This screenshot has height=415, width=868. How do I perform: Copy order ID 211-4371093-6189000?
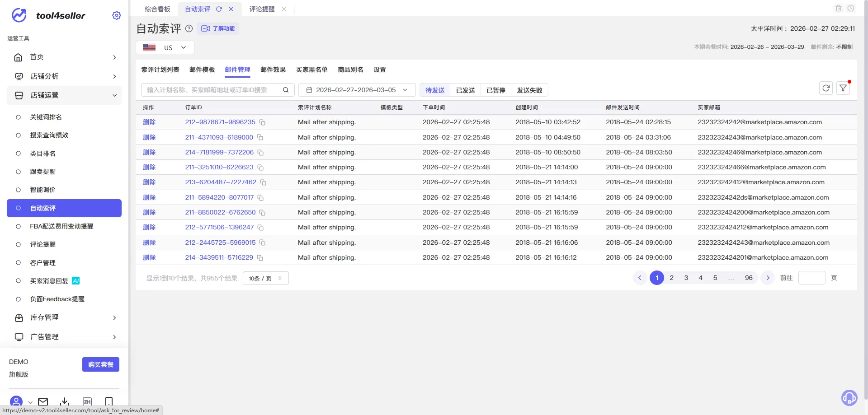pos(260,137)
